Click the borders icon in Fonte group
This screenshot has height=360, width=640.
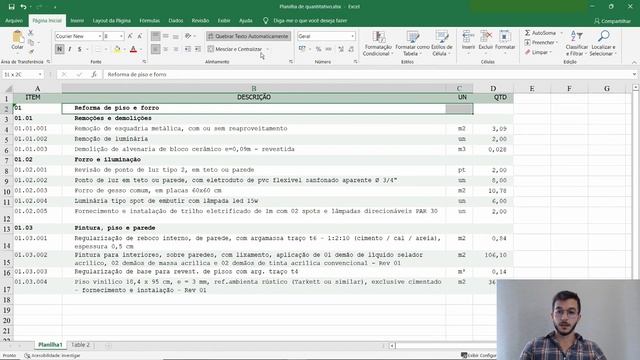98,49
